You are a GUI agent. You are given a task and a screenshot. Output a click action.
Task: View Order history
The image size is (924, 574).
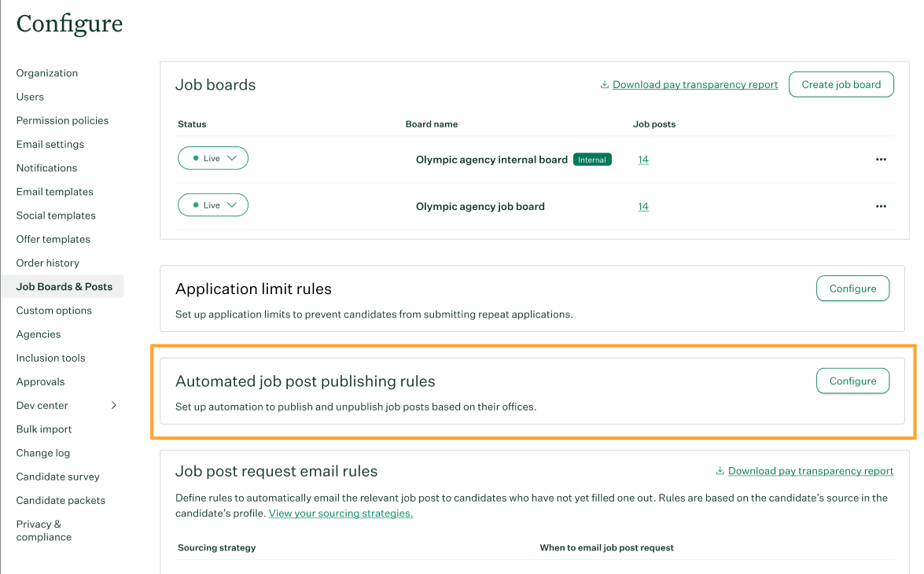(x=48, y=263)
